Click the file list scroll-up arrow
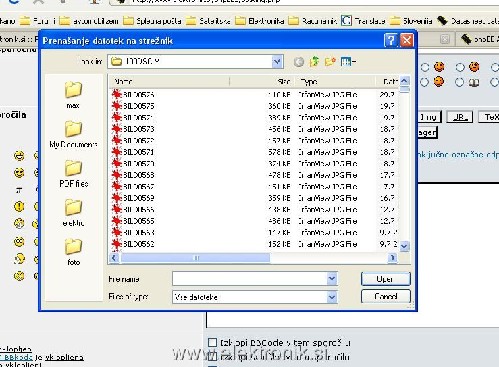Screen dimensions: 499x367 (x=404, y=81)
